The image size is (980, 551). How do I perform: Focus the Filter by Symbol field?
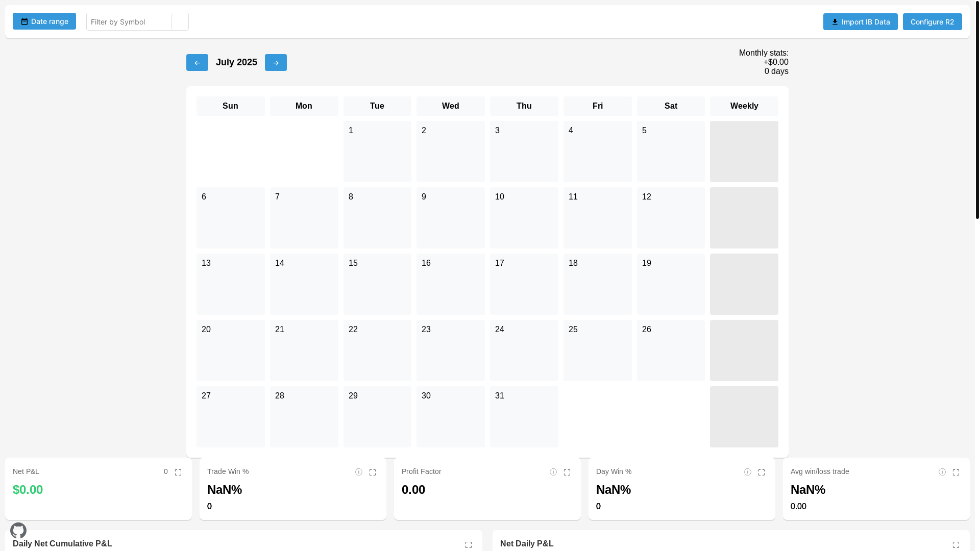(x=129, y=22)
